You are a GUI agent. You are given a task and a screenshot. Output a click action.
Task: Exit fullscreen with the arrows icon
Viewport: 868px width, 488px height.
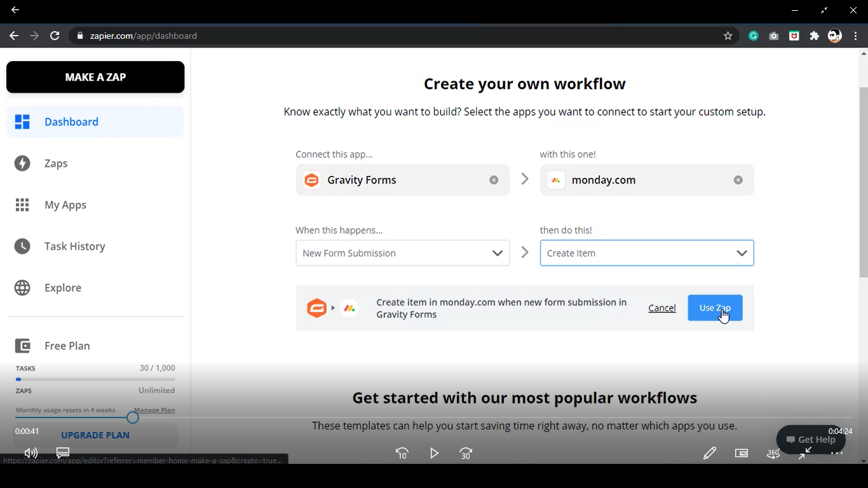click(x=805, y=453)
